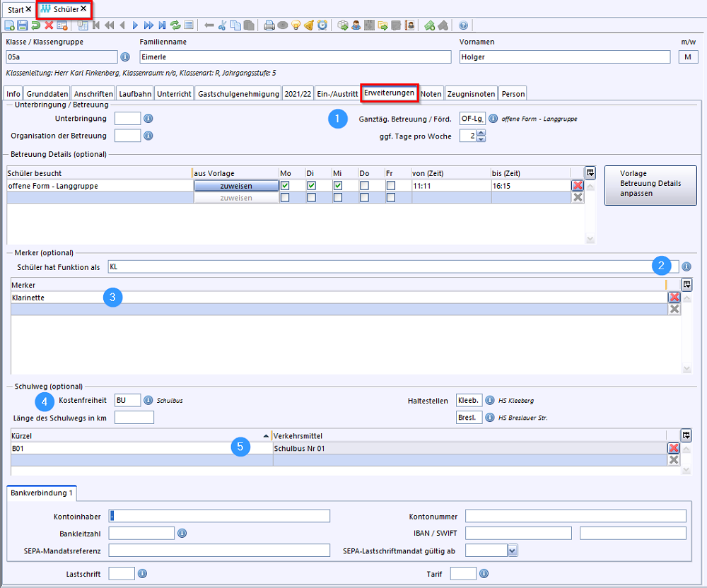Increase Tage pro Woche with up arrow

click(x=481, y=132)
